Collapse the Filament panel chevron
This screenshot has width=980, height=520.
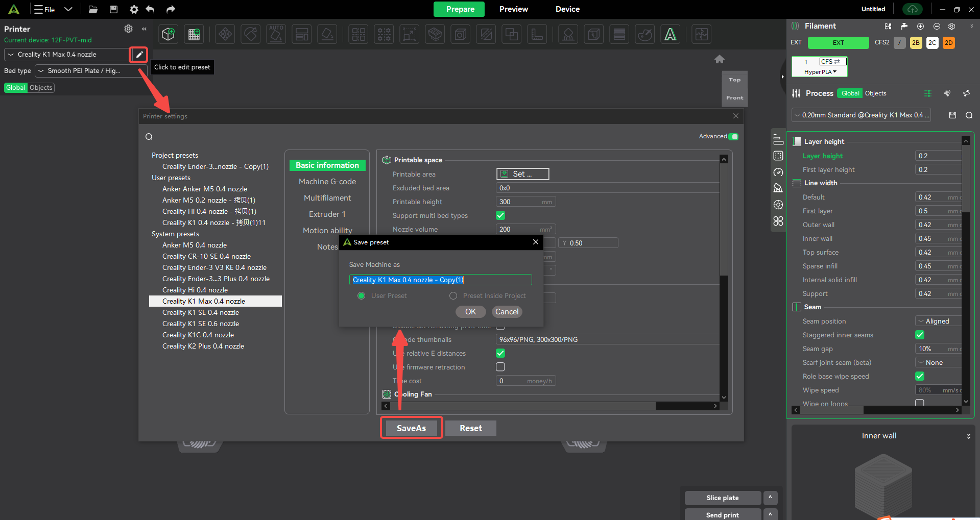971,26
